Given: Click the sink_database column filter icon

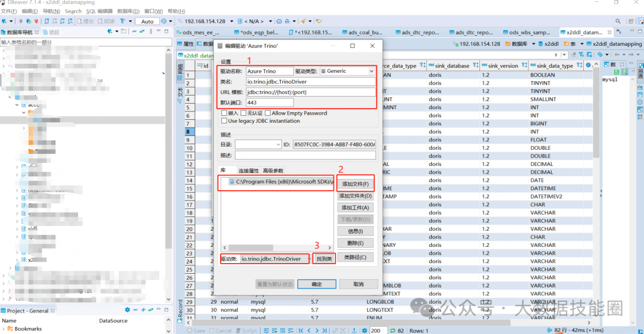Looking at the screenshot, I should [475, 66].
